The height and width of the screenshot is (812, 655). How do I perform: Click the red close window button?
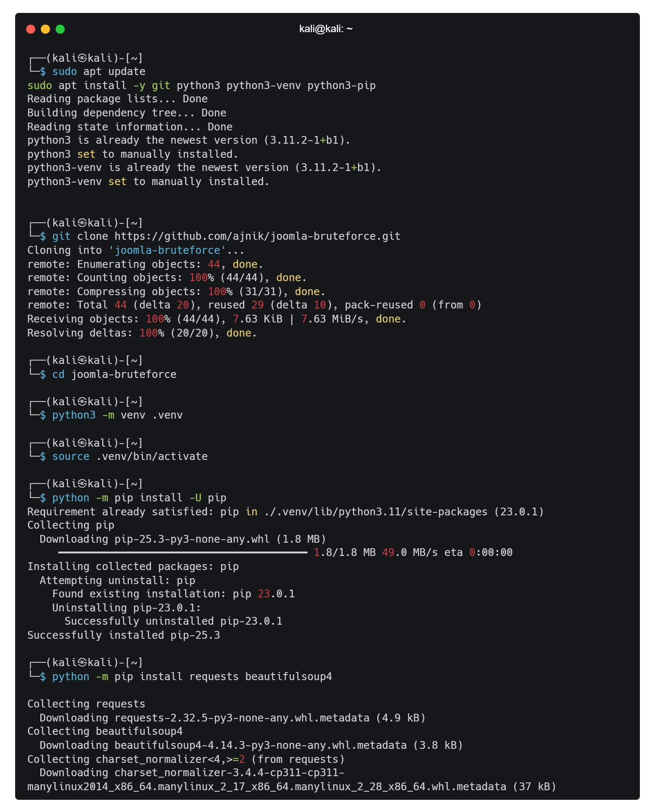click(x=31, y=29)
